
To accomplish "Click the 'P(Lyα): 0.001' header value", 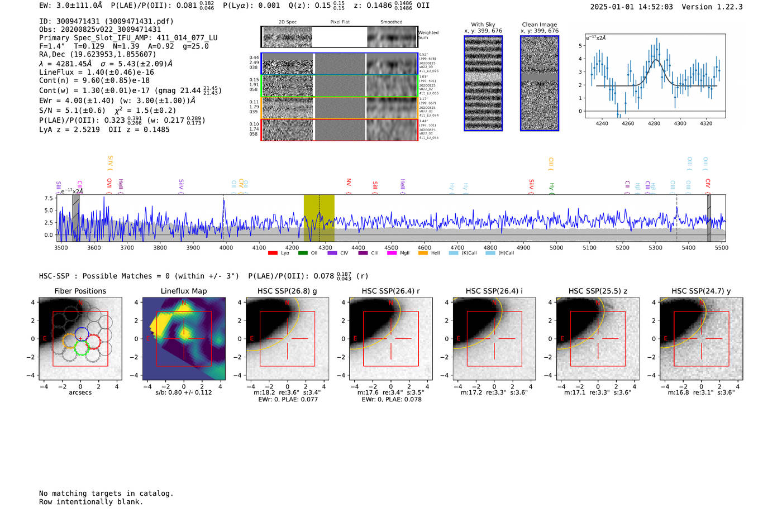I will (x=251, y=5).
